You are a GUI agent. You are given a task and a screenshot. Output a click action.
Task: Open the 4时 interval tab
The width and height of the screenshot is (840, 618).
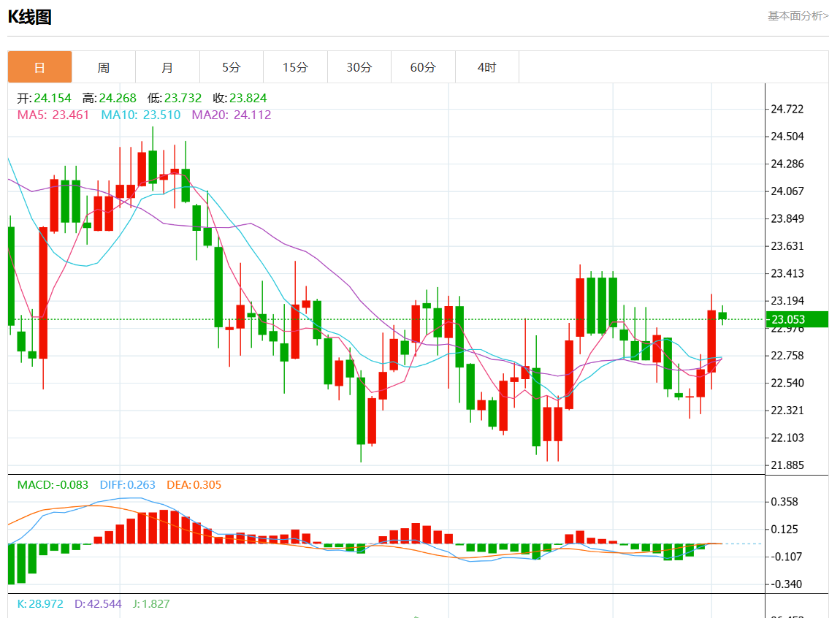point(487,67)
